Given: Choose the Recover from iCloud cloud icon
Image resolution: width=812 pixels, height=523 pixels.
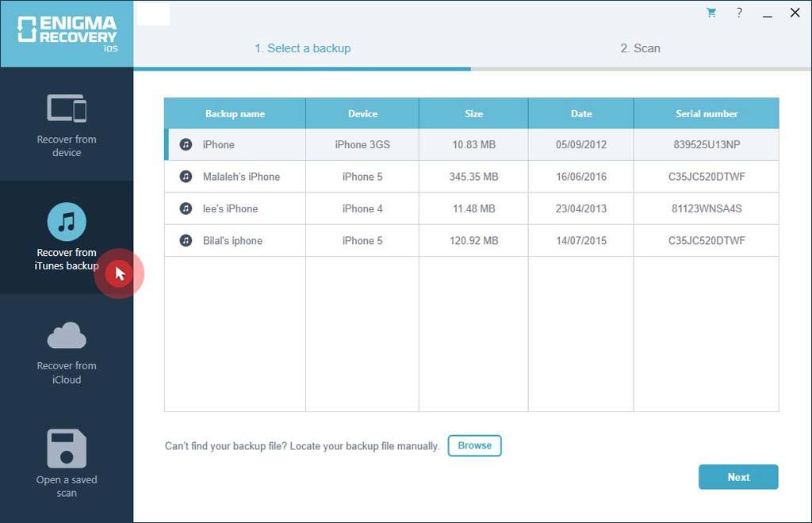Looking at the screenshot, I should coord(67,335).
